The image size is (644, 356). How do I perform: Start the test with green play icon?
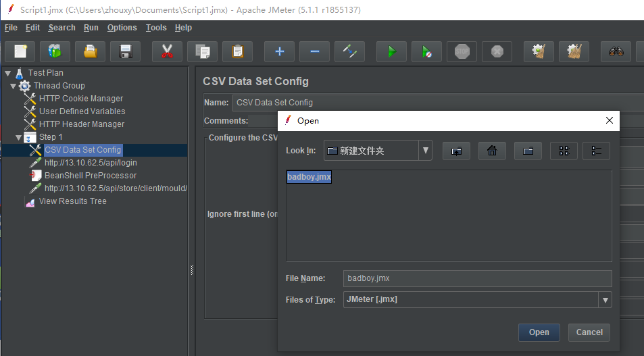(391, 52)
